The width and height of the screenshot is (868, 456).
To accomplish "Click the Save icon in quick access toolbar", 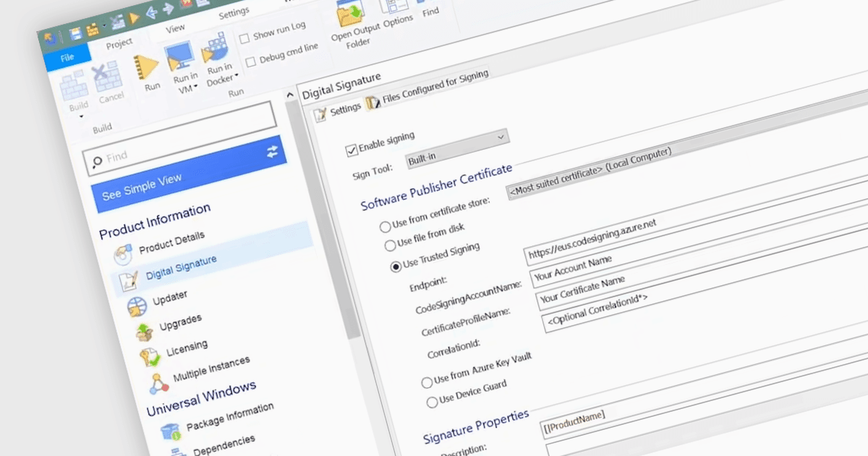I will 75,33.
